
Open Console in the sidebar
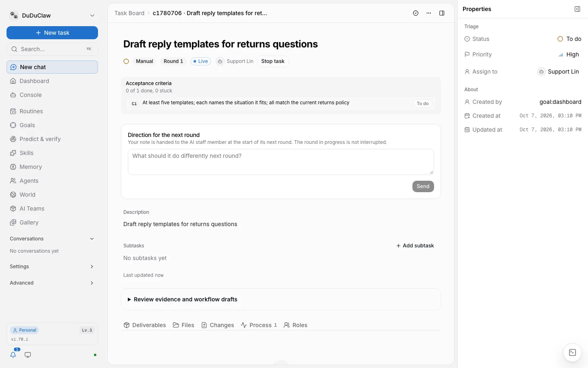(x=52, y=95)
